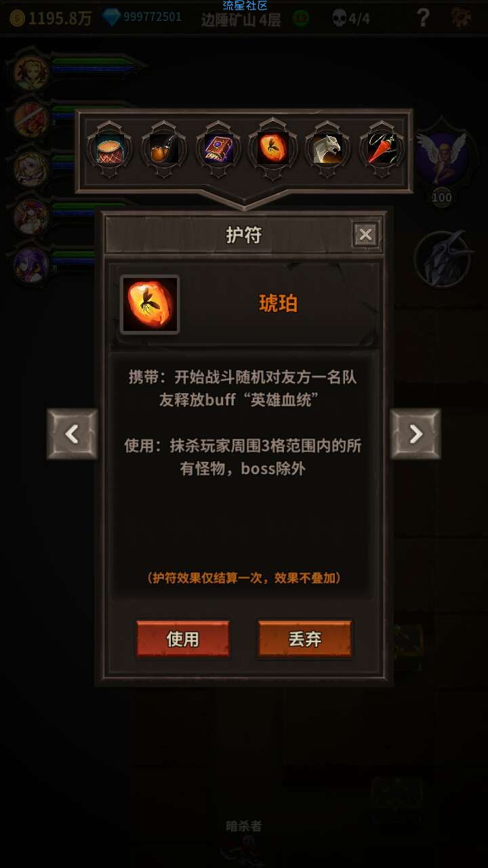Select the carrot amulet icon

click(382, 149)
